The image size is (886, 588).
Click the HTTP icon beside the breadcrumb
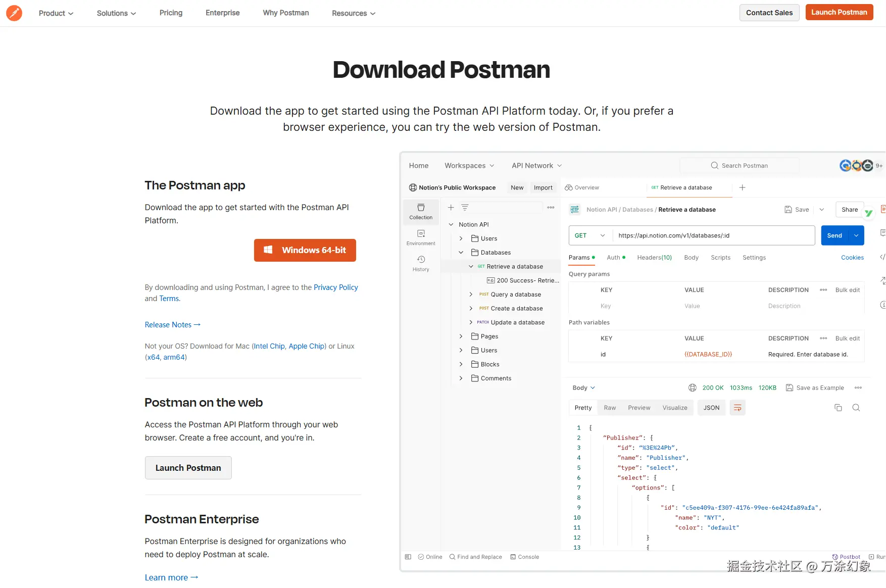[x=575, y=210]
